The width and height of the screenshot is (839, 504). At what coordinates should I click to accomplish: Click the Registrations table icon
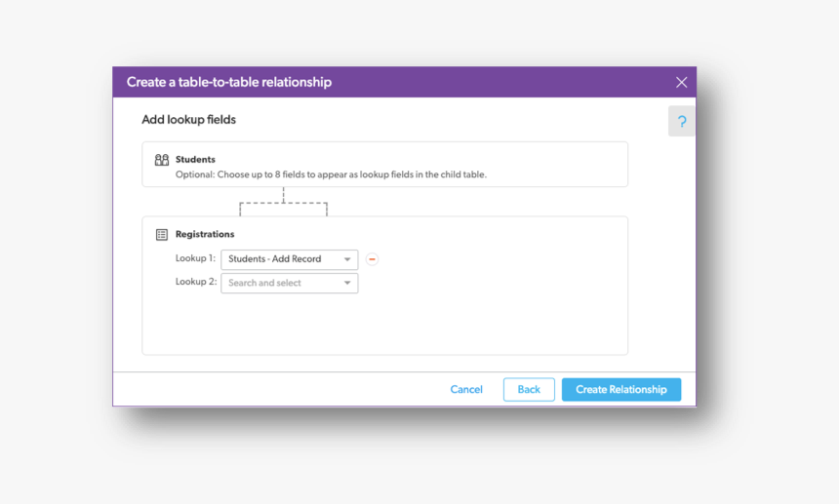(x=162, y=235)
